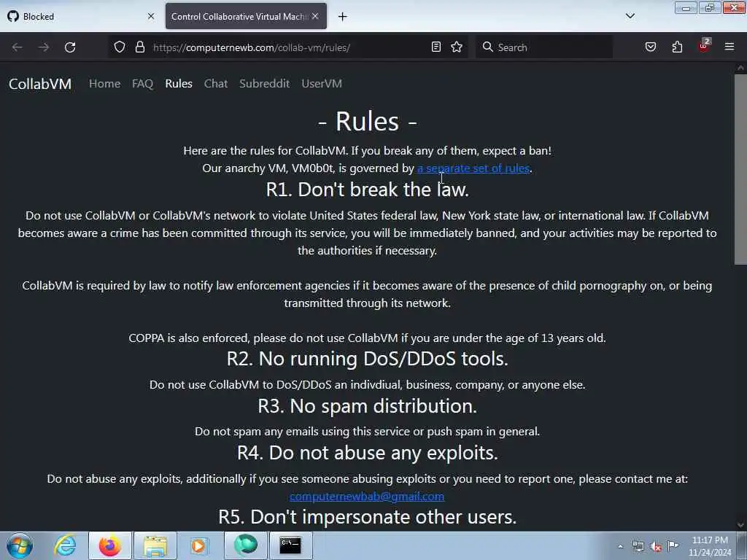Close the Control Collaborative Virtual Machine tab

(315, 16)
